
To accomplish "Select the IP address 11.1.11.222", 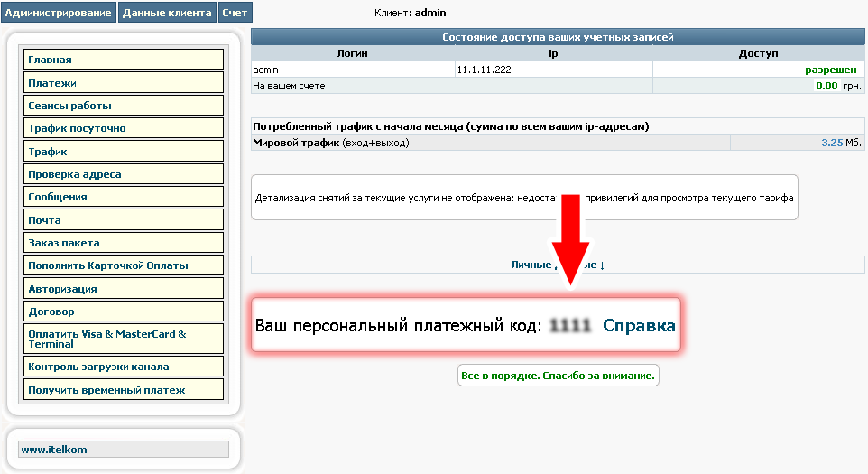I will (484, 70).
